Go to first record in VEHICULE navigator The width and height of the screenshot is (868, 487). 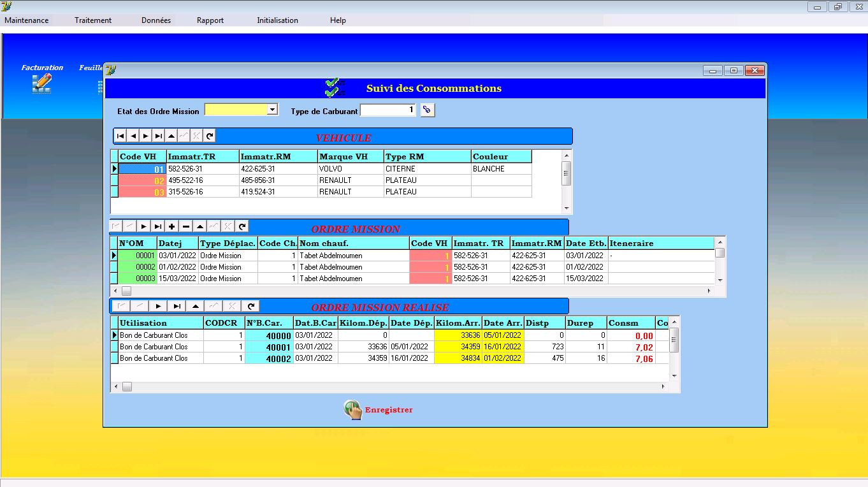click(x=120, y=136)
